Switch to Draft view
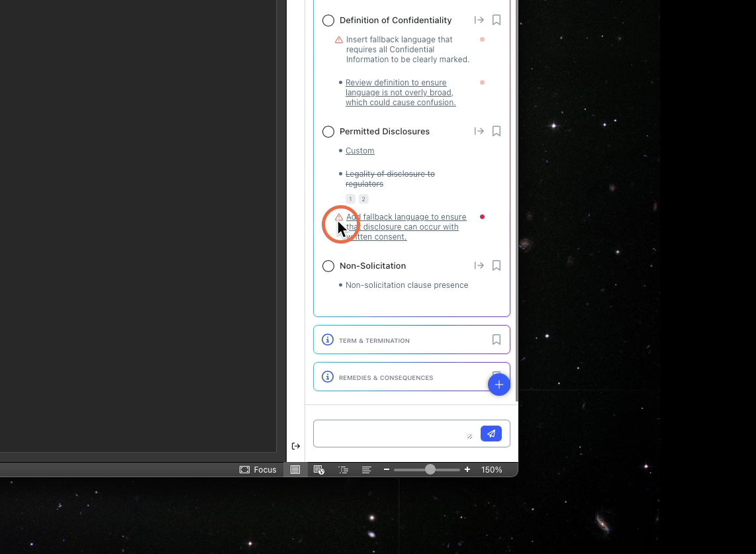The width and height of the screenshot is (756, 554). tap(367, 470)
